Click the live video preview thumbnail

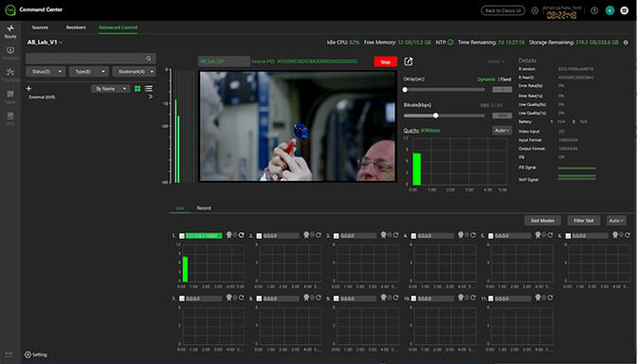tap(297, 126)
